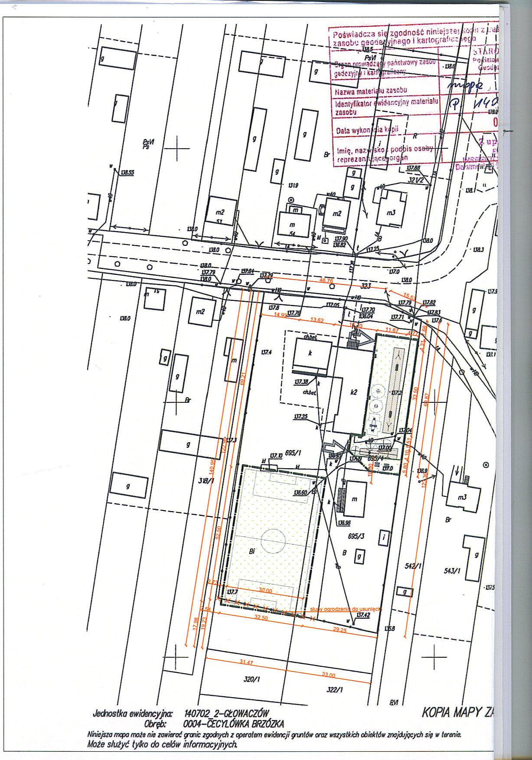Image resolution: width=532 pixels, height=760 pixels.
Task: Select parcel number 695/3
Action: click(356, 536)
